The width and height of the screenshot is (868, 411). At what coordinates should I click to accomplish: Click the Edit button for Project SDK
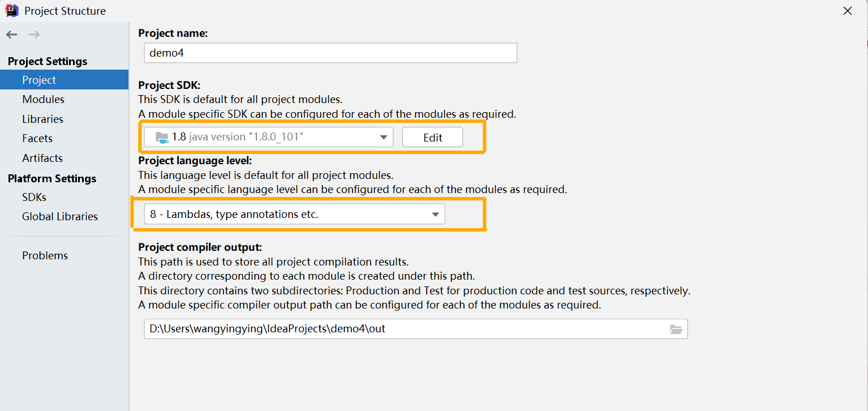pyautogui.click(x=432, y=138)
